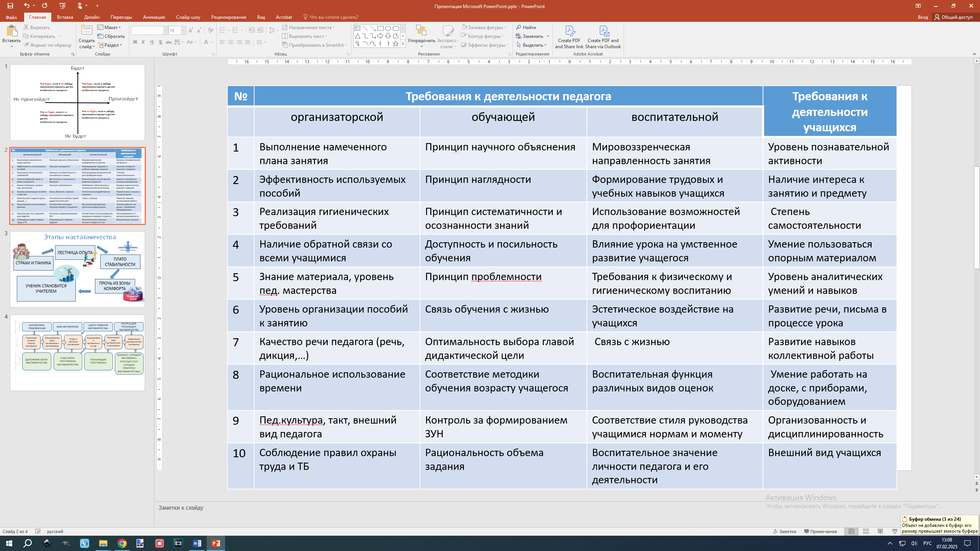Screen dimensions: 980x551
Task: Switch to slide sorter view icon
Action: pos(866,531)
